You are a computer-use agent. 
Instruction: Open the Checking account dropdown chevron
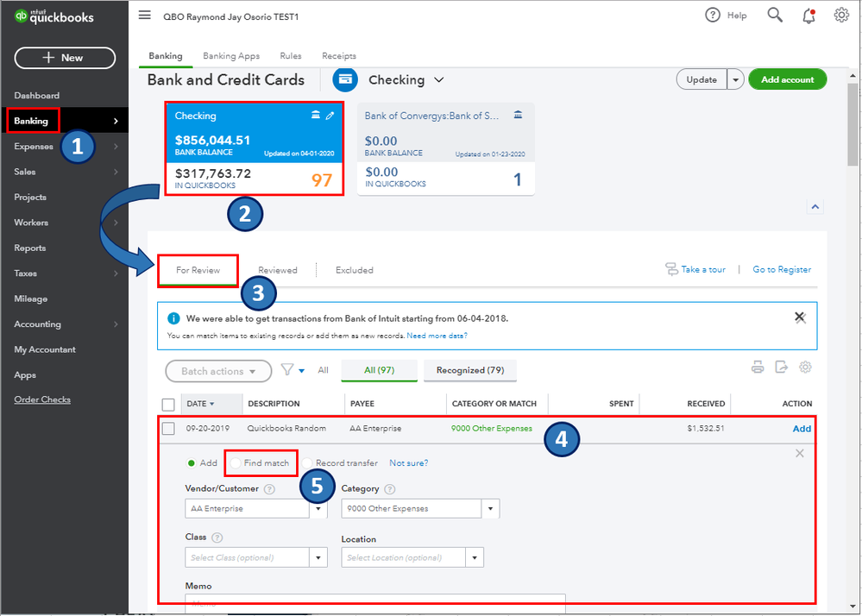tap(438, 79)
